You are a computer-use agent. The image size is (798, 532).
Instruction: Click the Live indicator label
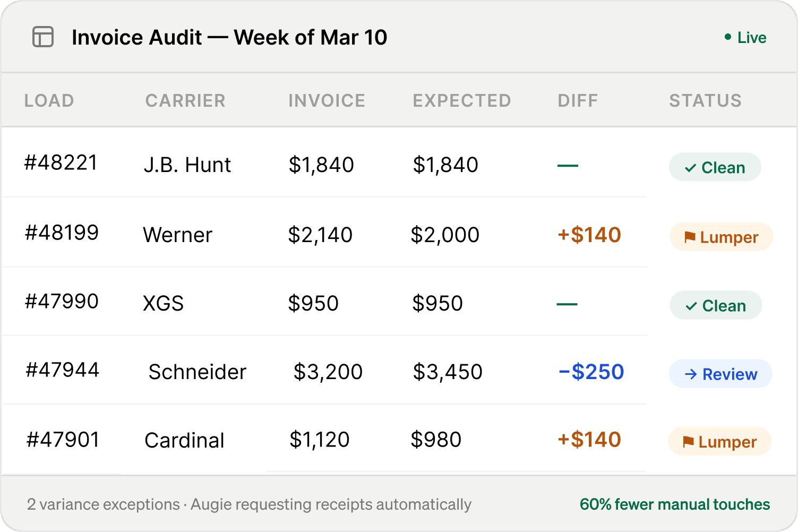click(752, 38)
